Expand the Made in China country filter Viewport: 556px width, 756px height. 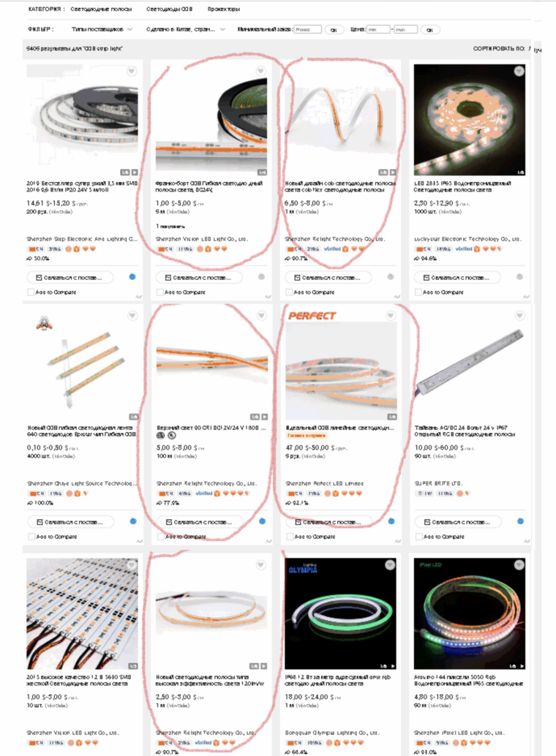pyautogui.click(x=186, y=29)
